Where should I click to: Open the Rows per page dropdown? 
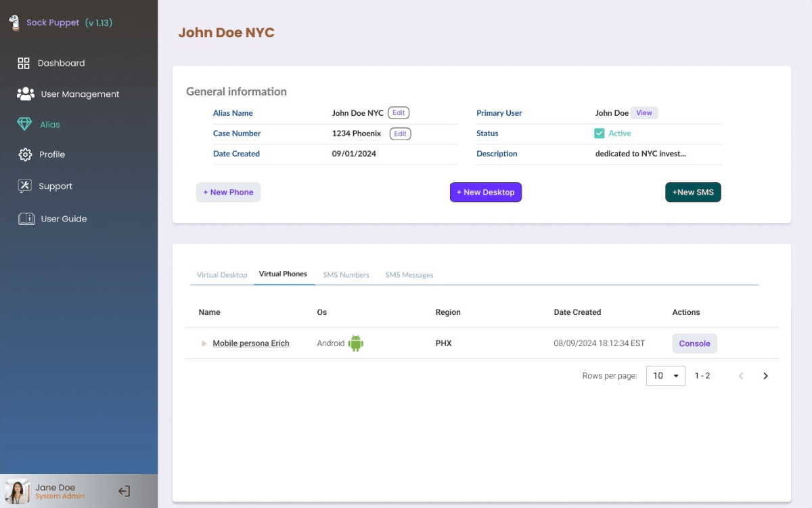(x=666, y=376)
